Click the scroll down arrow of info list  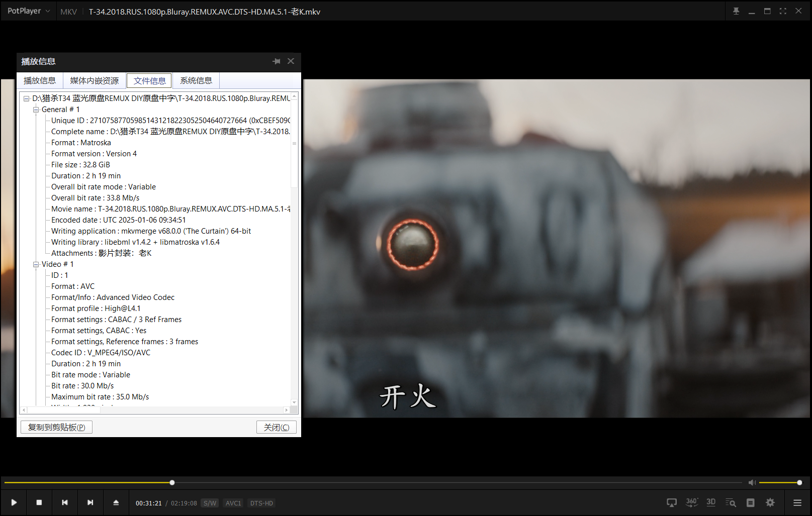294,402
